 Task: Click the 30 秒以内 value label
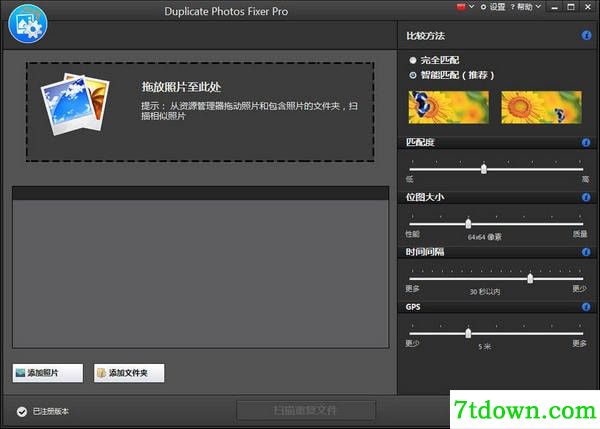pyautogui.click(x=485, y=292)
